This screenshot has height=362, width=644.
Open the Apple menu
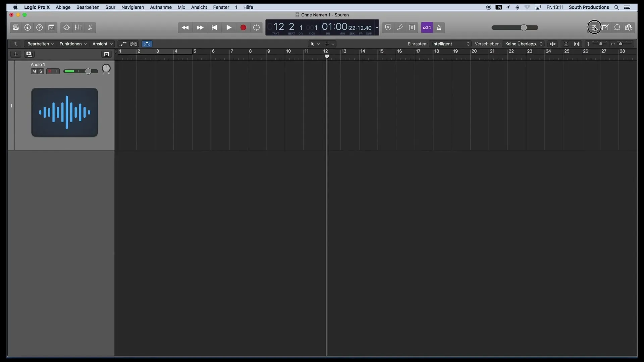pyautogui.click(x=15, y=7)
